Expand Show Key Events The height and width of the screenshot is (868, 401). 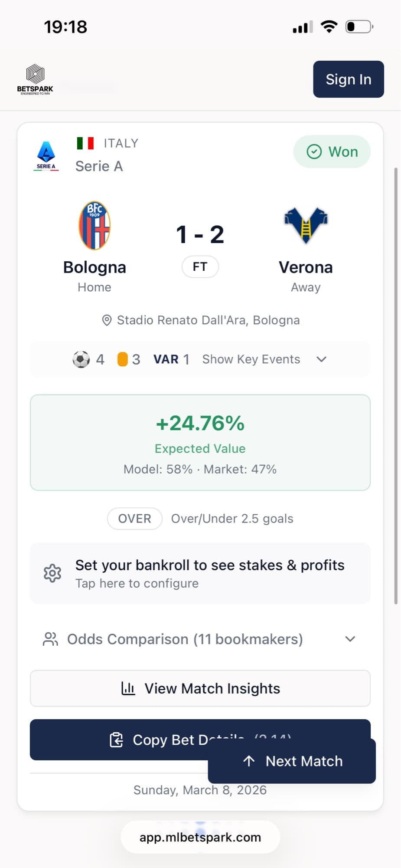click(251, 359)
